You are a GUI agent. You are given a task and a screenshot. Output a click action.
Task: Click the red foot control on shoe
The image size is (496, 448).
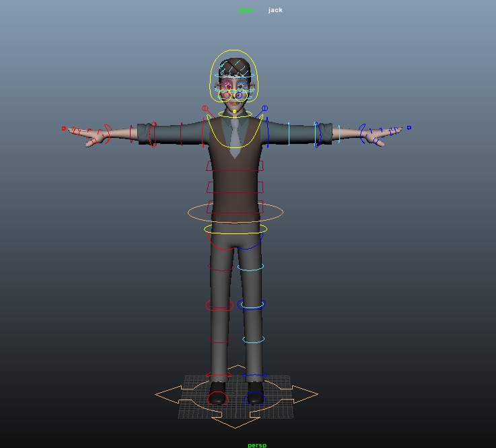(x=217, y=398)
